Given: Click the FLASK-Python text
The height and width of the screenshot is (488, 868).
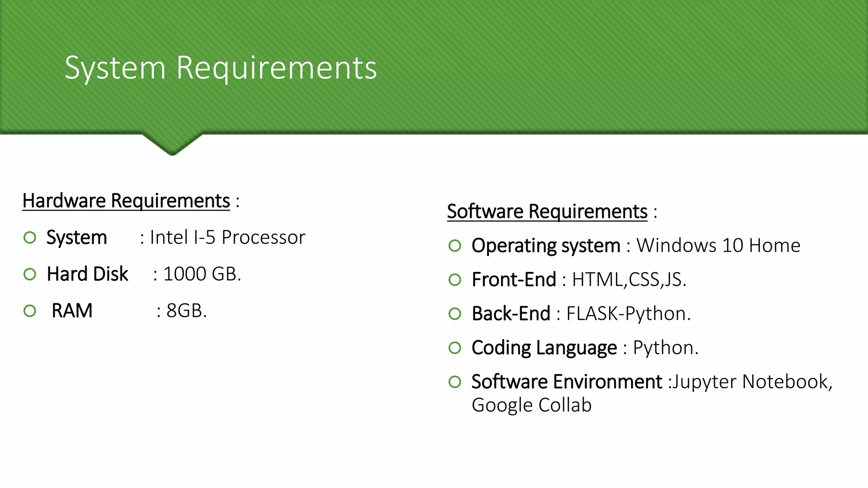Looking at the screenshot, I should click(629, 314).
